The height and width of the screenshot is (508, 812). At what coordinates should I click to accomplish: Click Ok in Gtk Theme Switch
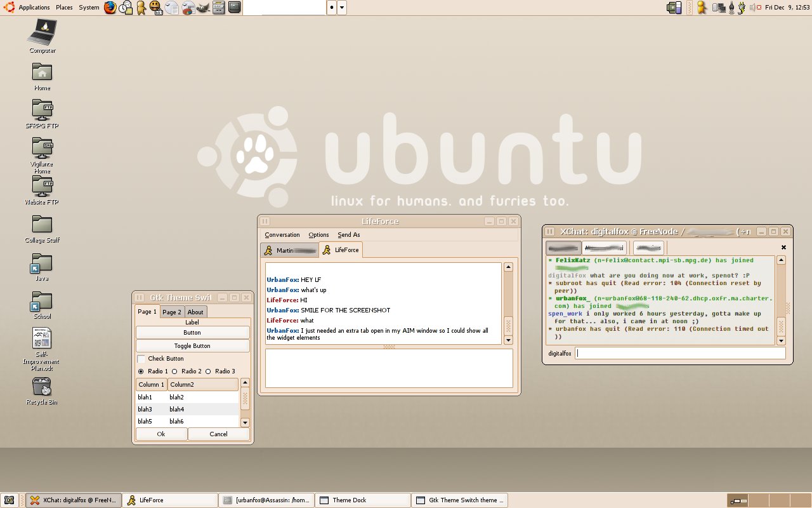coord(161,434)
